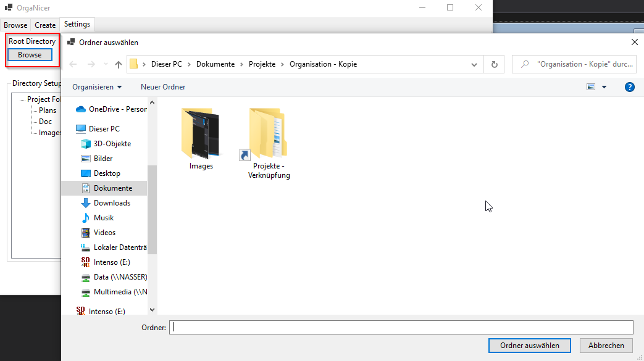The image size is (644, 361).
Task: Go up one folder level
Action: [119, 64]
